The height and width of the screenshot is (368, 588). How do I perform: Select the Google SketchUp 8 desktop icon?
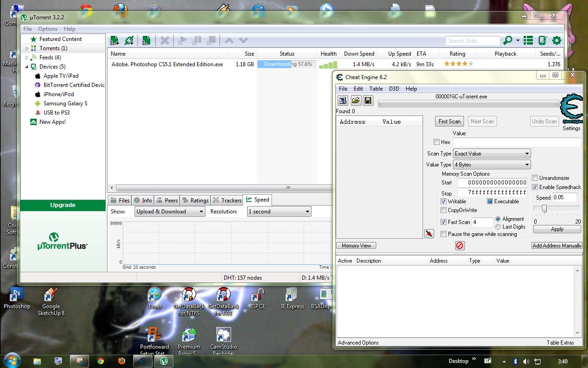click(51, 302)
